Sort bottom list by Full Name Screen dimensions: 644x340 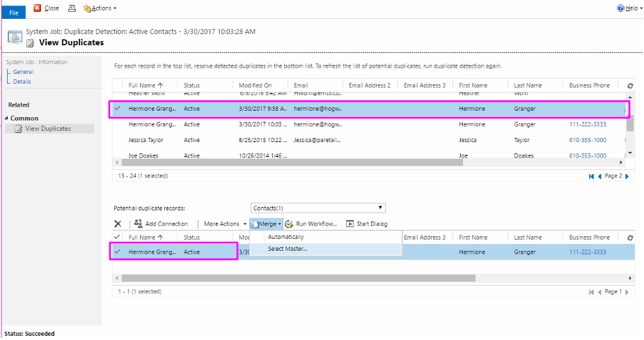click(146, 237)
